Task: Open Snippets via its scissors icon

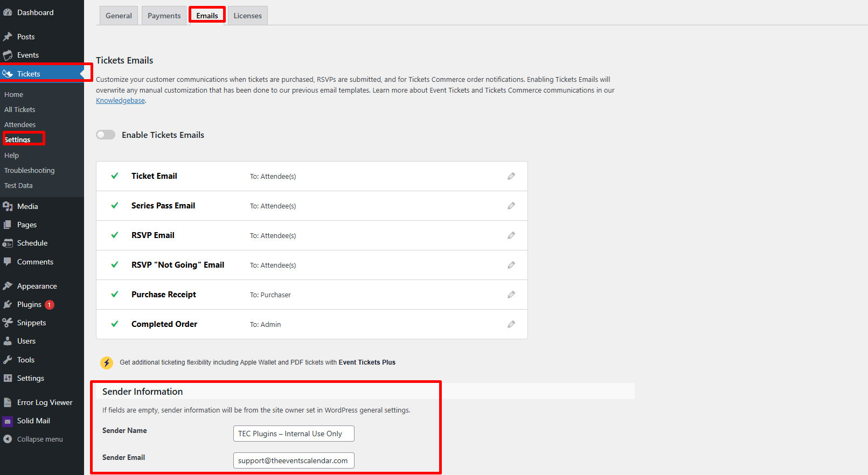Action: pyautogui.click(x=8, y=323)
